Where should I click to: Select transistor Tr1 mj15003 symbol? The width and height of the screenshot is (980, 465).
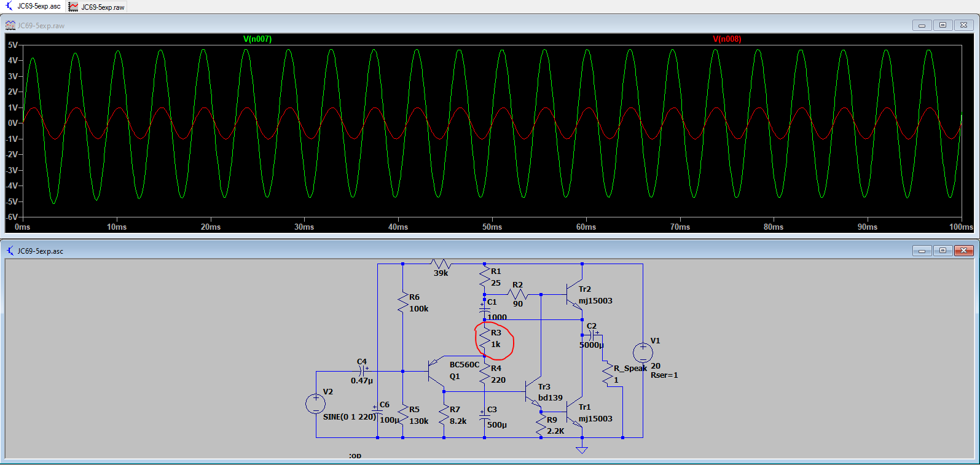click(x=574, y=413)
